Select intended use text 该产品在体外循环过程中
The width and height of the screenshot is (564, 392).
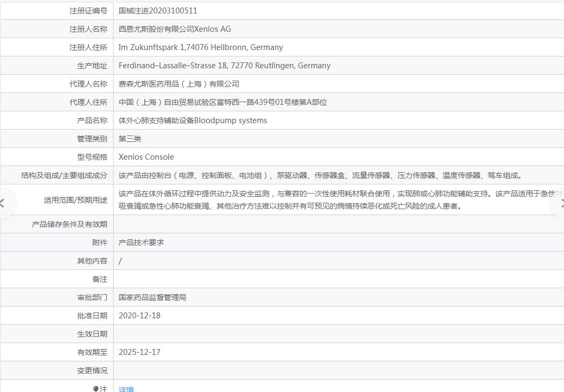[341, 200]
